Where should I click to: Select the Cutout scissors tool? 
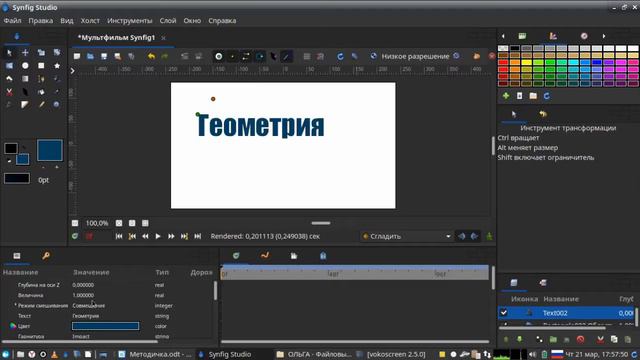9,92
